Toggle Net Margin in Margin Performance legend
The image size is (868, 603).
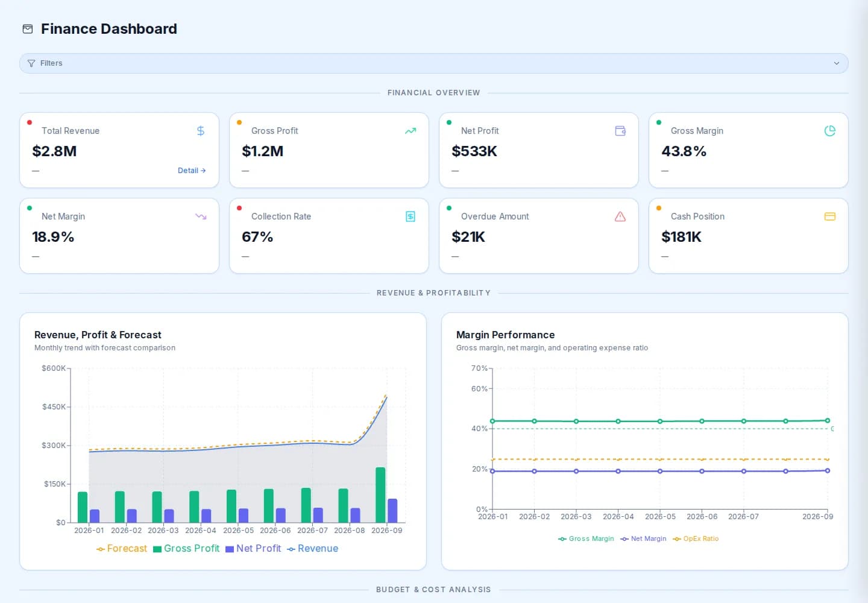pyautogui.click(x=643, y=539)
